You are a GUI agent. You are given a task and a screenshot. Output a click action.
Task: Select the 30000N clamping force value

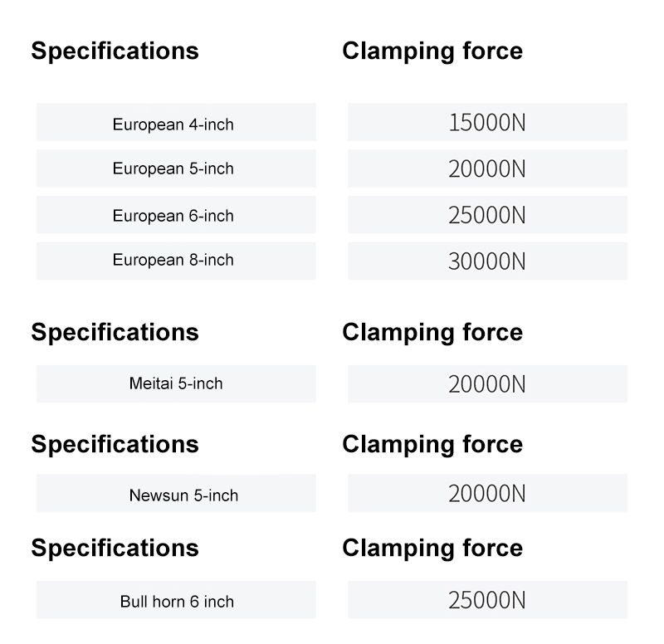(487, 261)
